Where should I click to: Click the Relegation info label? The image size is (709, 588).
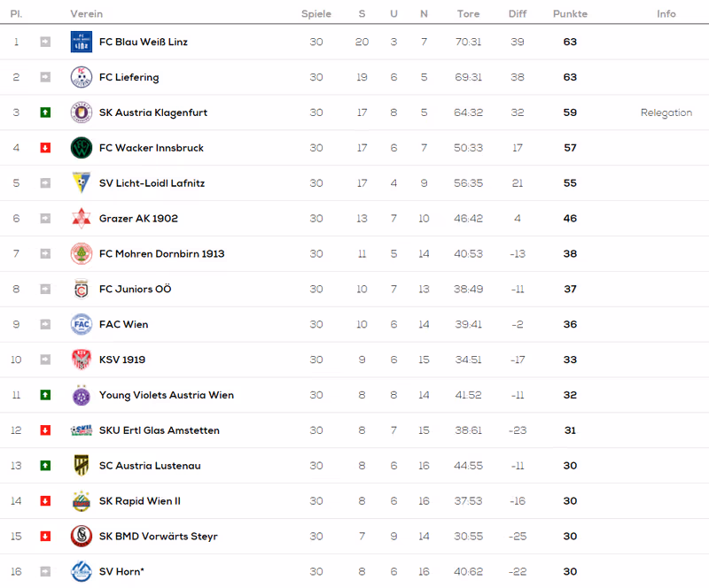pos(666,112)
